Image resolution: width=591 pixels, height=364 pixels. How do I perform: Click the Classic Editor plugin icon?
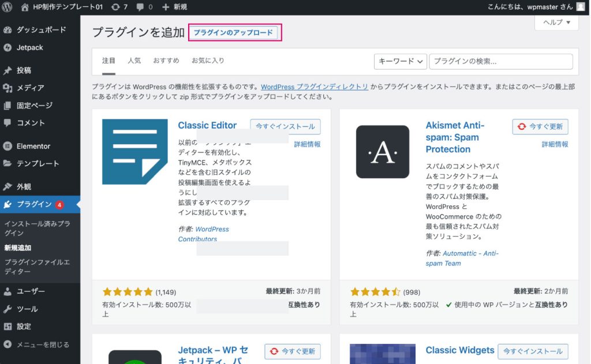pos(135,152)
